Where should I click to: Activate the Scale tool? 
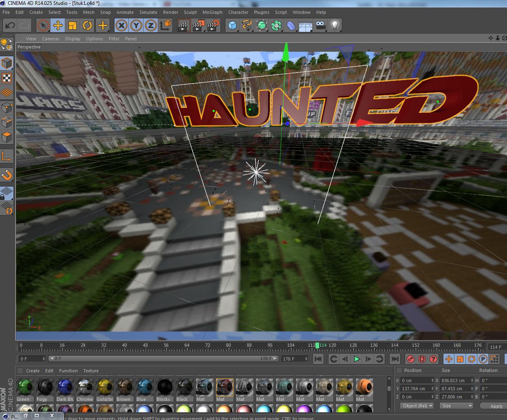pos(73,26)
